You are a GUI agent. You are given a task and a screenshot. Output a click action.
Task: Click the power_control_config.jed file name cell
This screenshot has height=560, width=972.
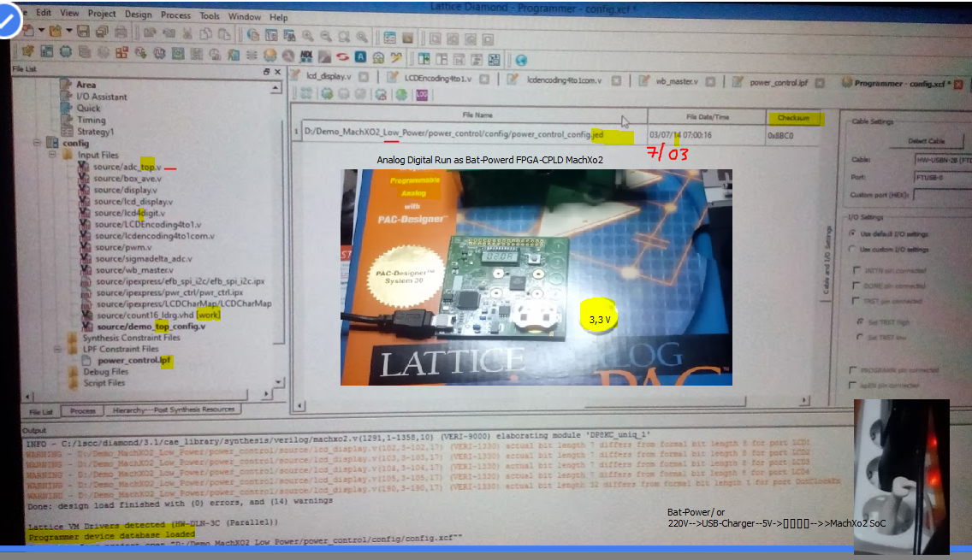coord(474,134)
